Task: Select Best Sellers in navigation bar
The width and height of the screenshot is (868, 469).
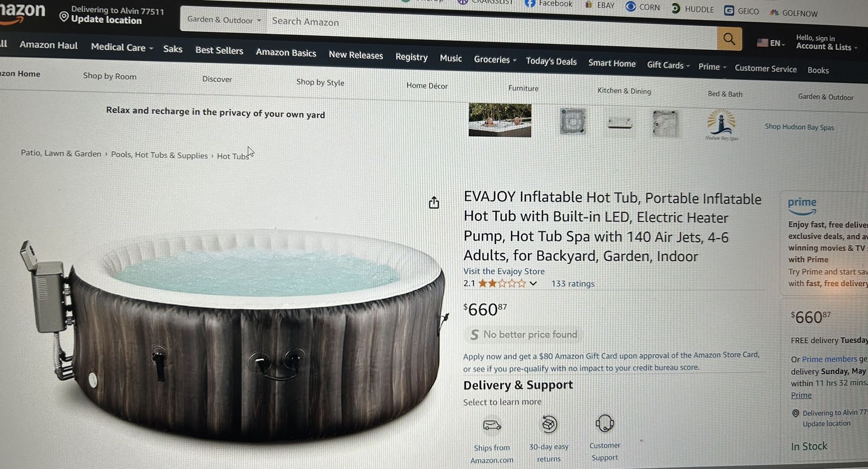Action: pyautogui.click(x=219, y=50)
